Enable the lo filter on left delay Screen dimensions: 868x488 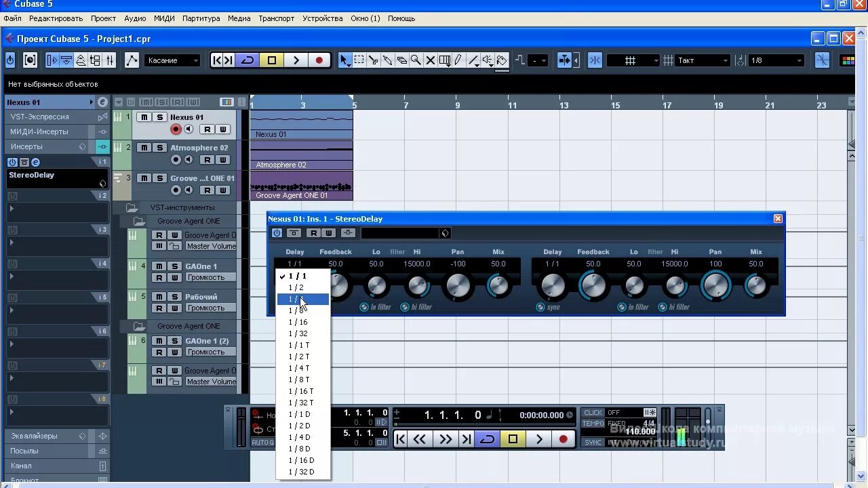tap(363, 307)
